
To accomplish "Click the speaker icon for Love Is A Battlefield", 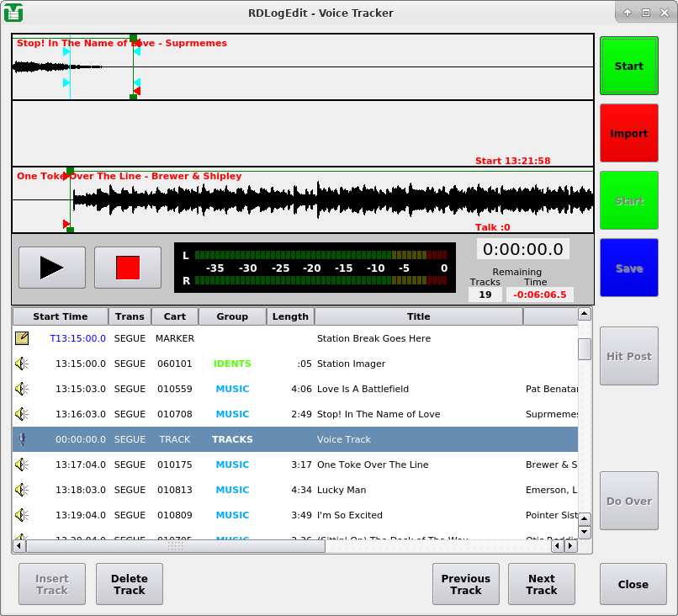I will tap(22, 389).
